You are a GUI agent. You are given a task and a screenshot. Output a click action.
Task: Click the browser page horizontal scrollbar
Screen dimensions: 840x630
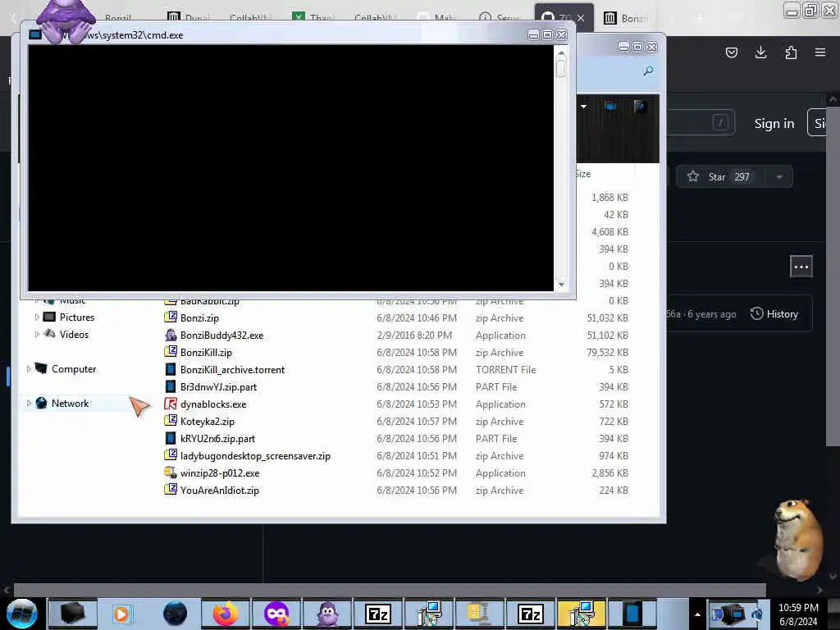pos(390,590)
